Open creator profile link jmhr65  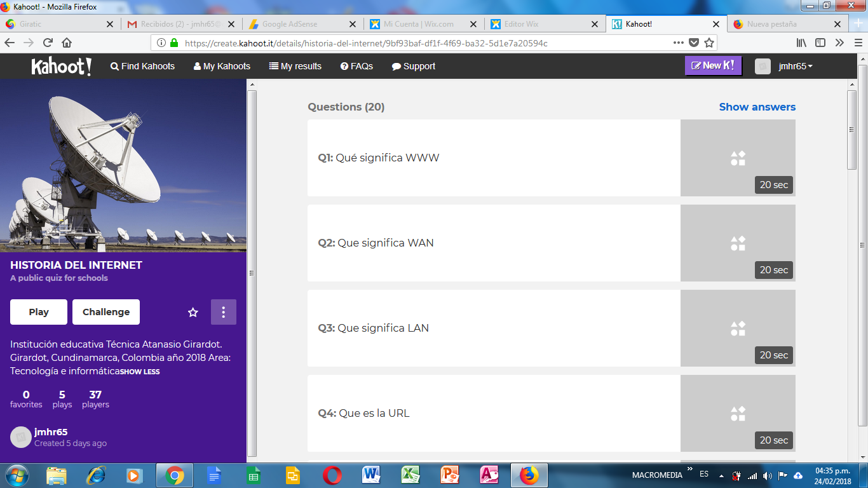(51, 432)
